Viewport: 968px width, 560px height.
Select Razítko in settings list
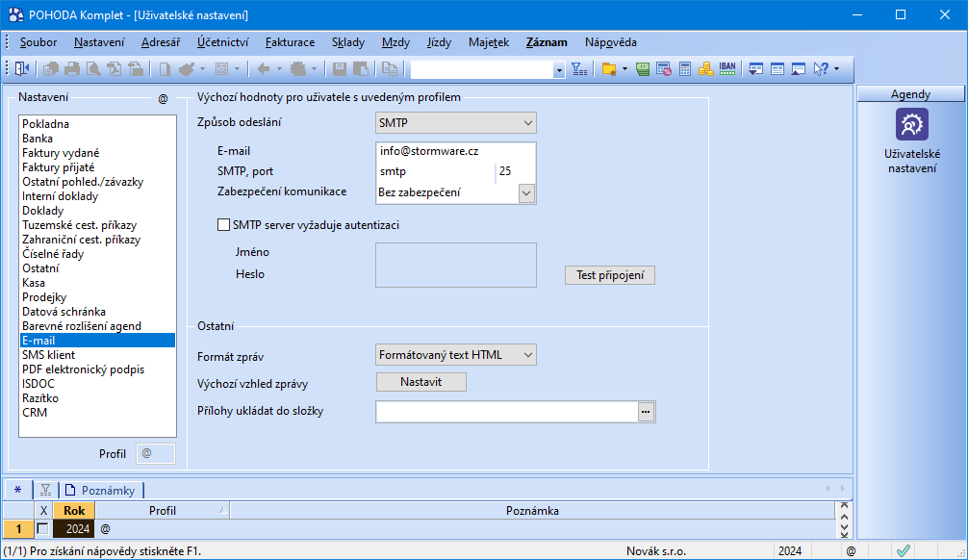[x=97, y=398]
